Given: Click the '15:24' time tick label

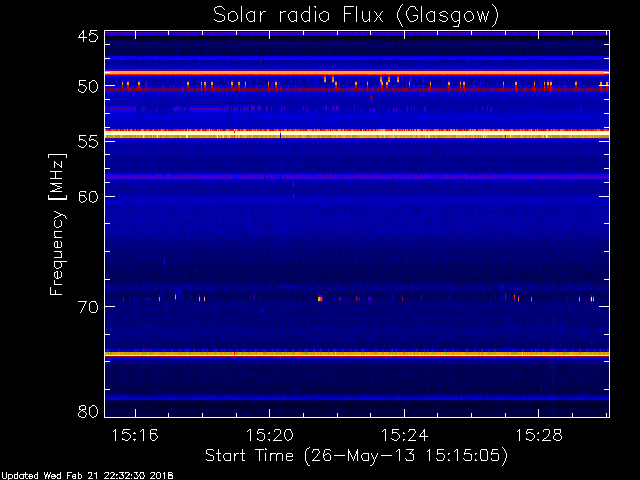Looking at the screenshot, I should click(x=404, y=435).
